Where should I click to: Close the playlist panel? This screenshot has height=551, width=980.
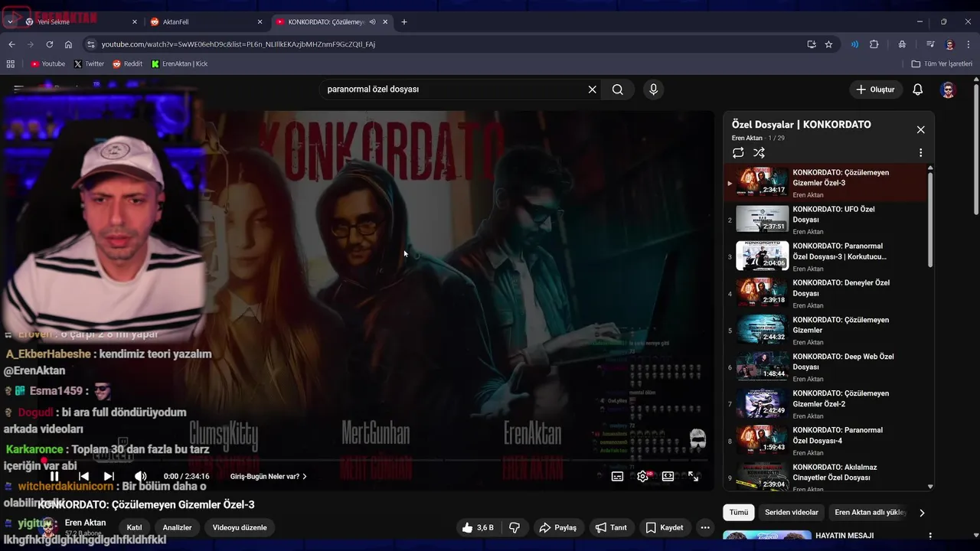point(920,129)
